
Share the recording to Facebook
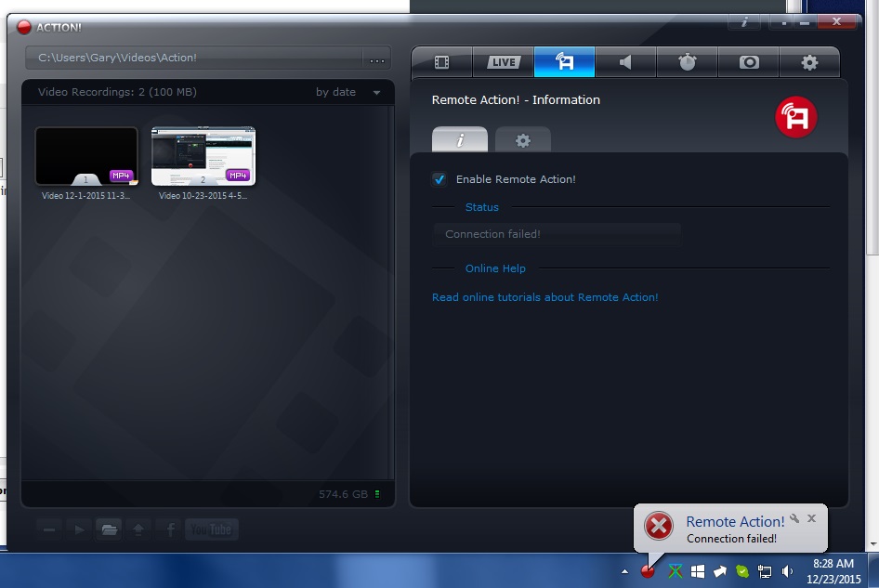170,529
